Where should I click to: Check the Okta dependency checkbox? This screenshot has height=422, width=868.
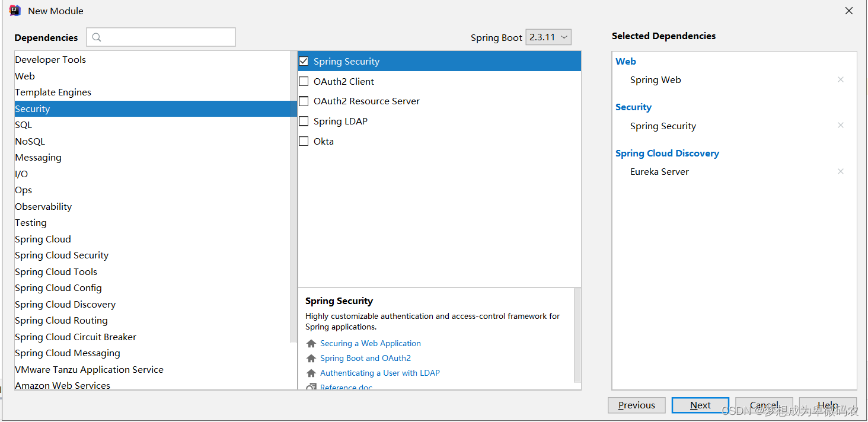[x=304, y=141]
